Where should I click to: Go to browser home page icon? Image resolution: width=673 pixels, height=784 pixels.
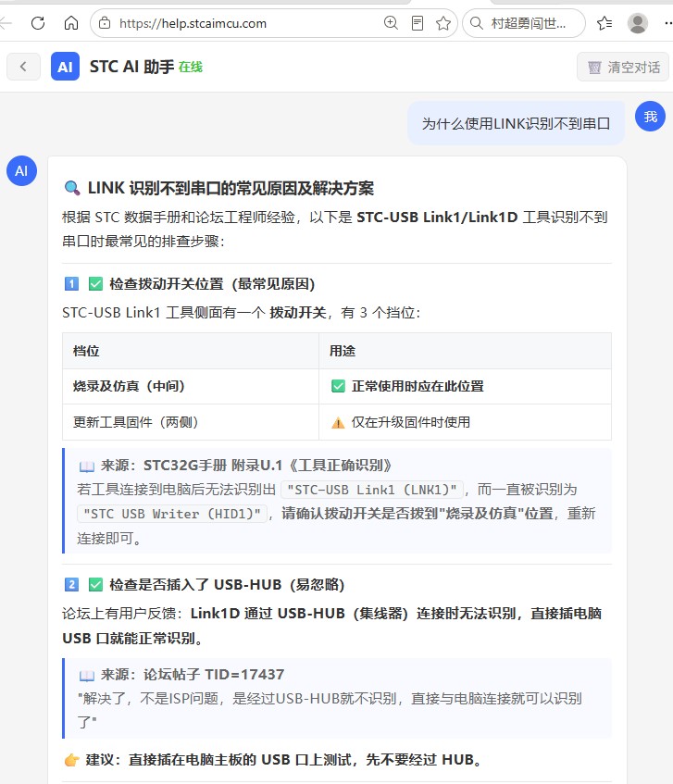tap(71, 23)
